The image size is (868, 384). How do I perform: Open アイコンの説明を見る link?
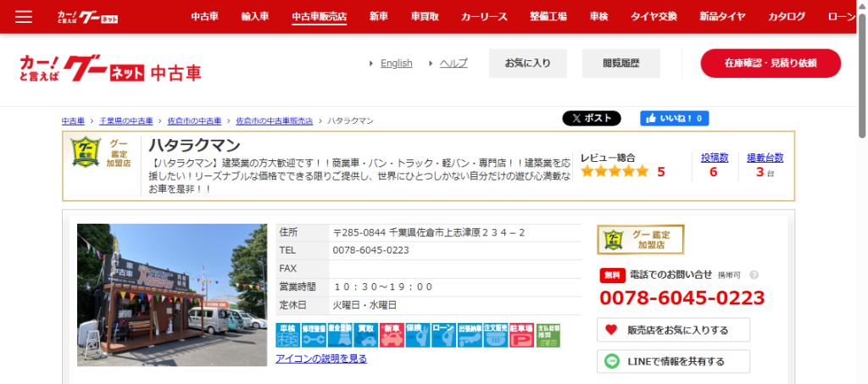pos(321,359)
